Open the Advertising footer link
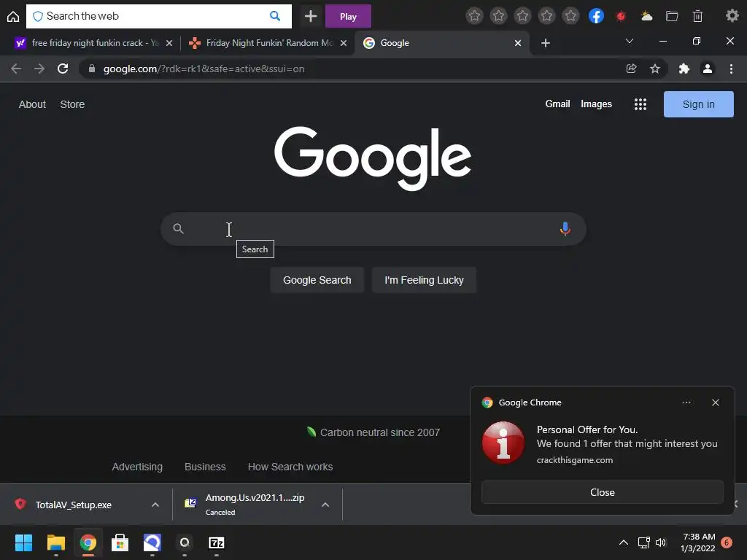The image size is (747, 560). (137, 467)
